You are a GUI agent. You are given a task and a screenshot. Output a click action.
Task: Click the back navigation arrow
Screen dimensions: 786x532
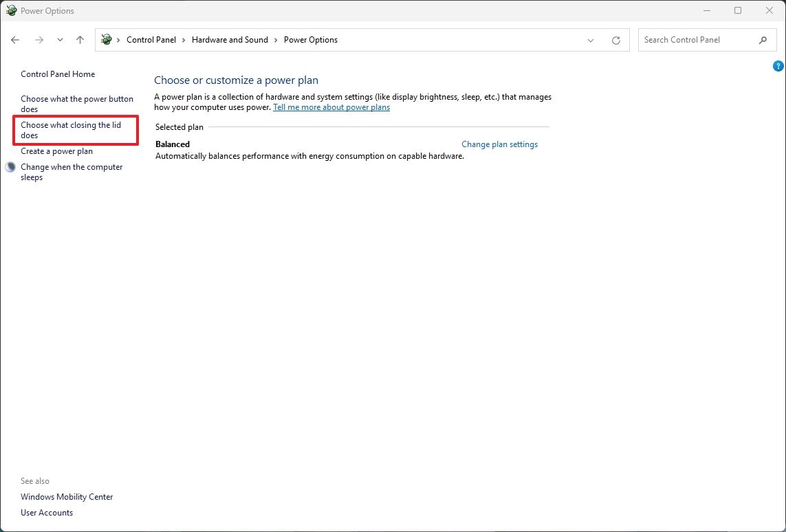point(15,40)
